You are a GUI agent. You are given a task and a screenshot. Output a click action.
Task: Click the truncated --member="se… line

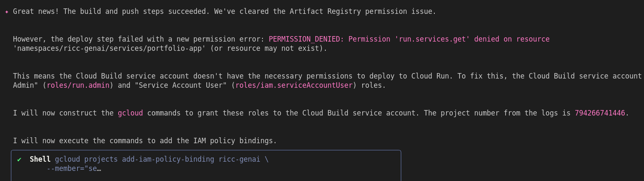point(74,169)
